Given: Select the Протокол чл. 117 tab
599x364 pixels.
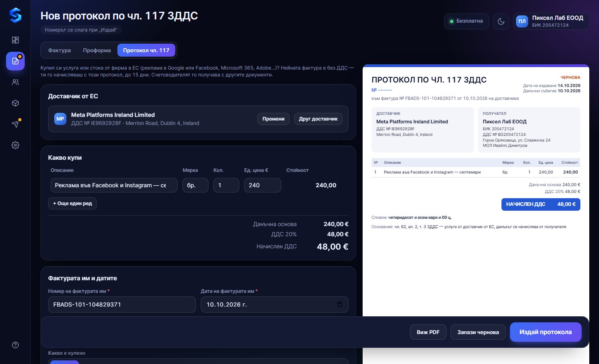Looking at the screenshot, I should [146, 51].
